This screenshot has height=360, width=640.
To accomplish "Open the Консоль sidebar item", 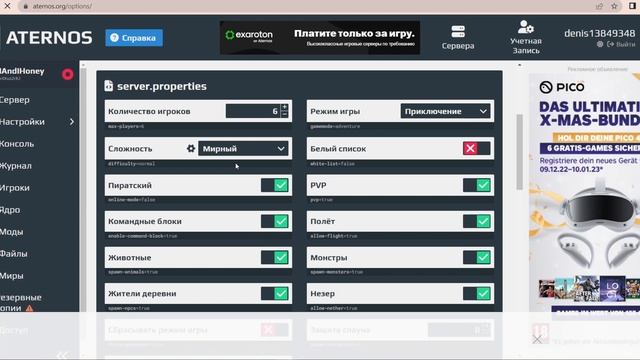I will click(x=17, y=144).
